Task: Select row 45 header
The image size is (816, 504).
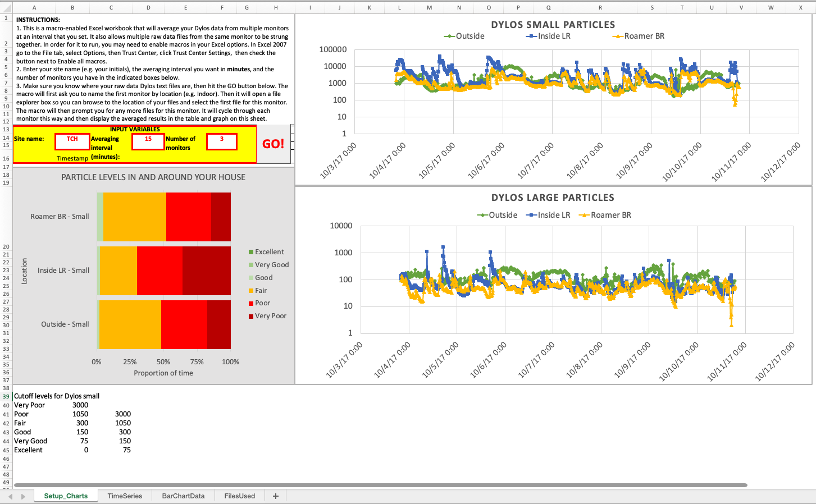Action: click(6, 450)
